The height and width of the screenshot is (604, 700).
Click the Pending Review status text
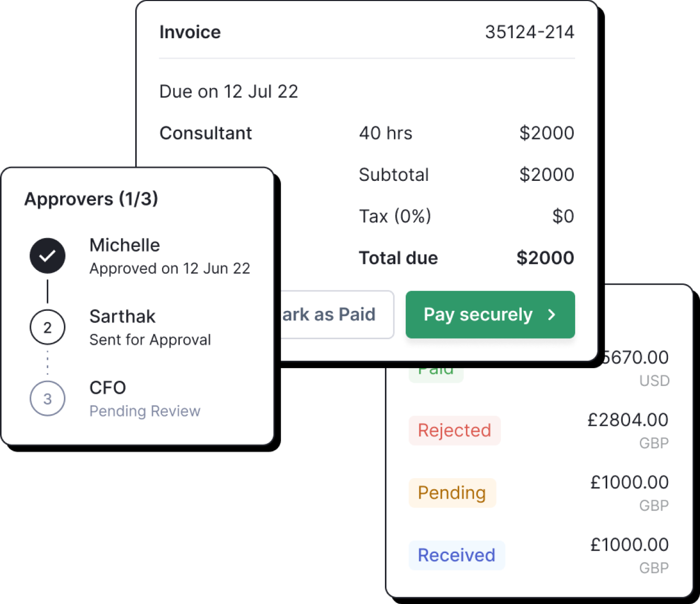145,411
